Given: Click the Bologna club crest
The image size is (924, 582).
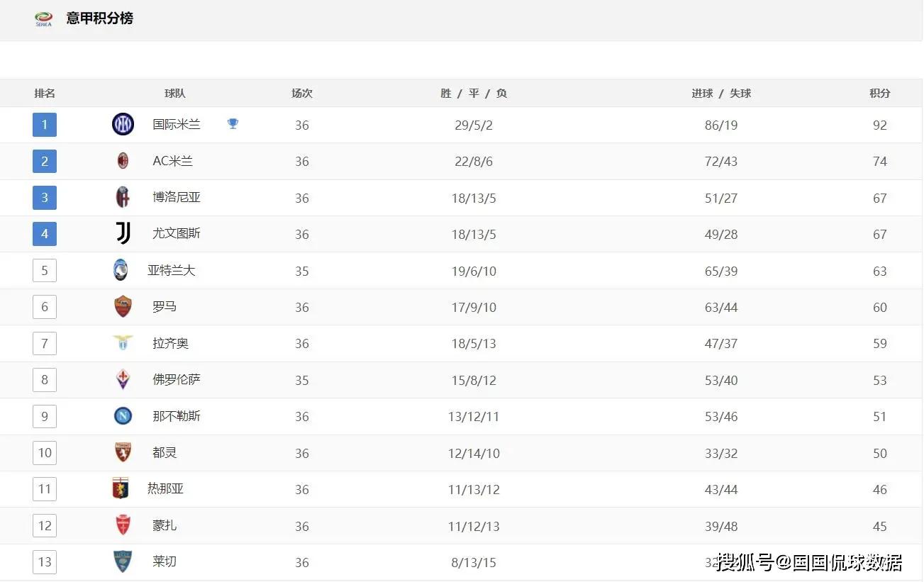Looking at the screenshot, I should 123,198.
